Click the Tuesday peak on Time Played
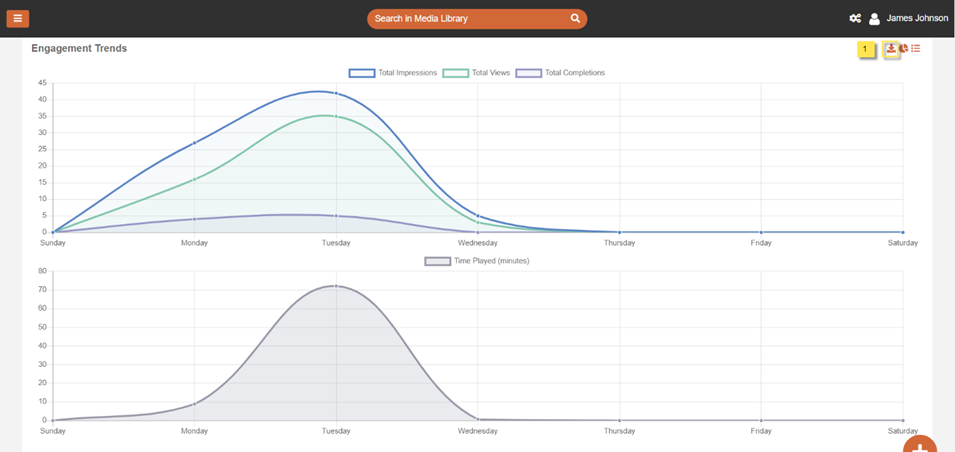 [336, 286]
